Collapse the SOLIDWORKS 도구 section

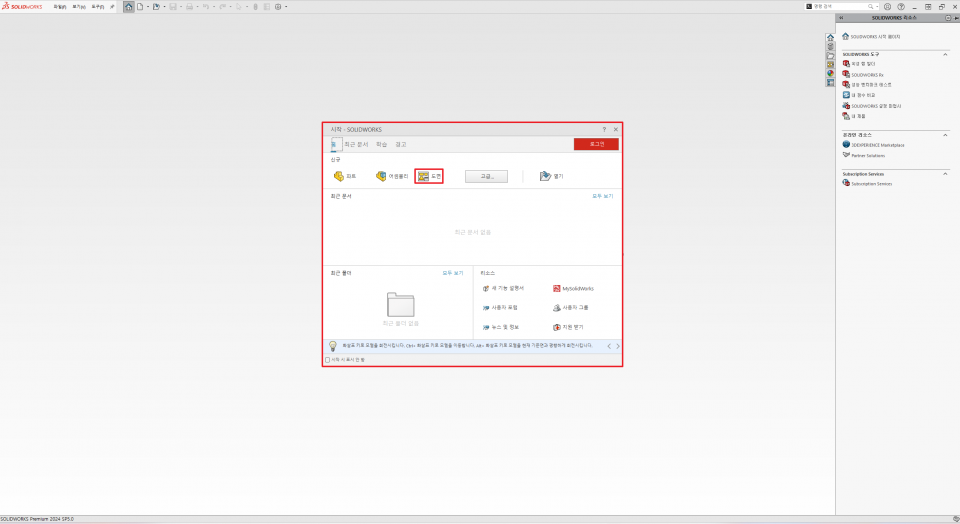pos(945,54)
